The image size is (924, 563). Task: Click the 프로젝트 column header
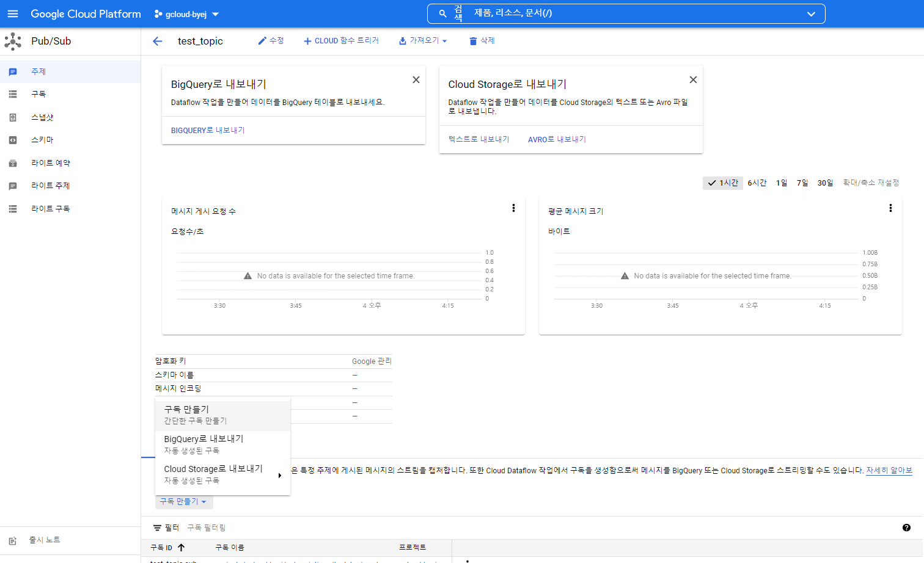coord(413,548)
